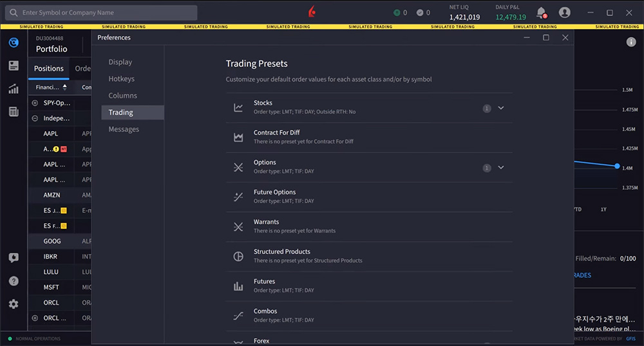This screenshot has width=644, height=346.
Task: Click the symbol or company search field
Action: [103, 12]
